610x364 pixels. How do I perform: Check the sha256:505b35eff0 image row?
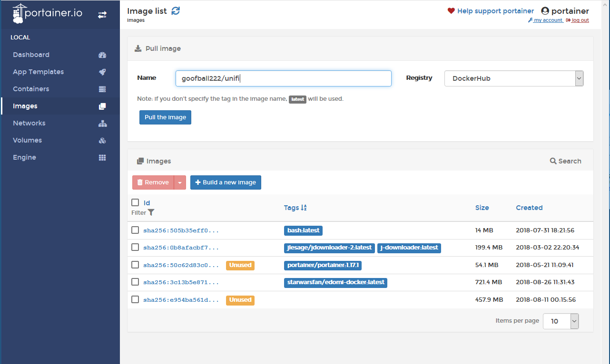point(135,230)
